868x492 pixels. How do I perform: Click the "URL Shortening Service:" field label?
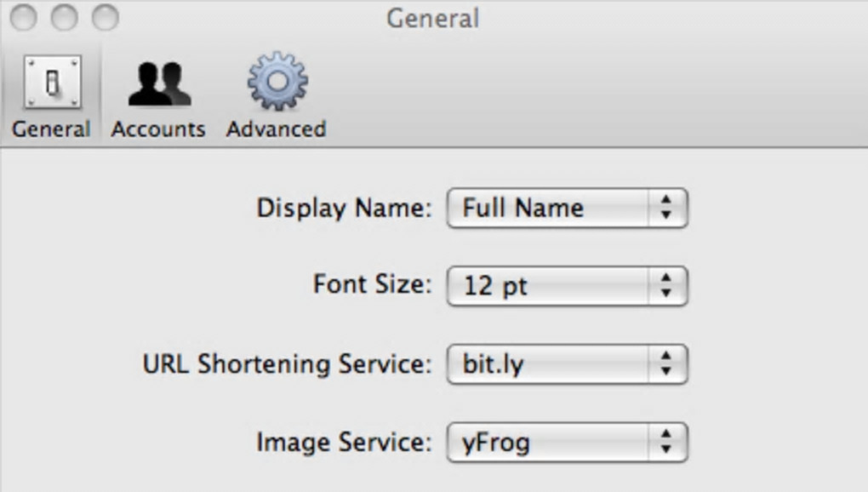(x=288, y=364)
